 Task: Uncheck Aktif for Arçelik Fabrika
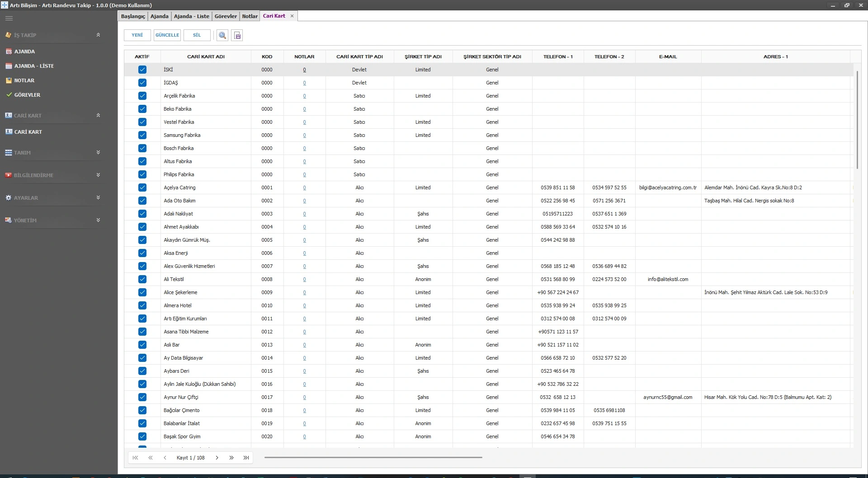[142, 96]
